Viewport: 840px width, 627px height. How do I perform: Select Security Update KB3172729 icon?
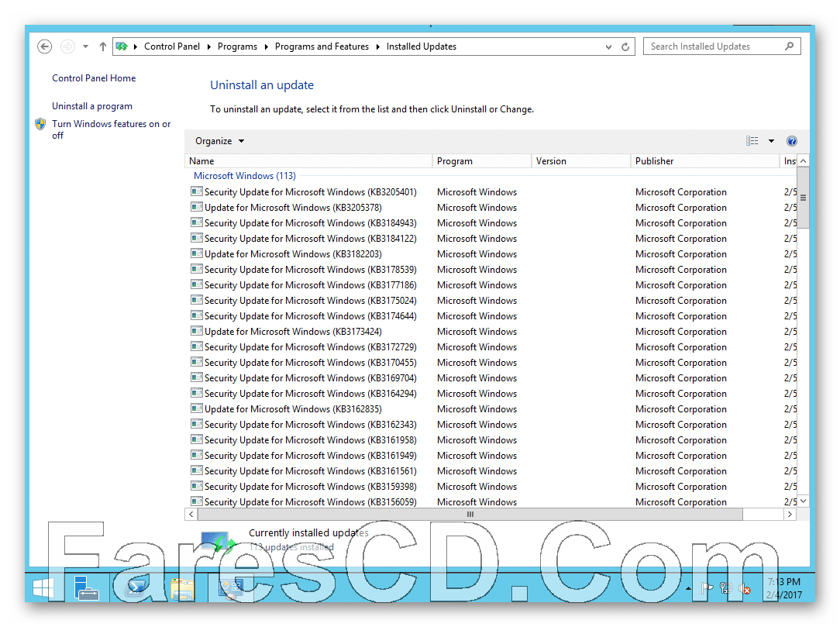click(197, 346)
